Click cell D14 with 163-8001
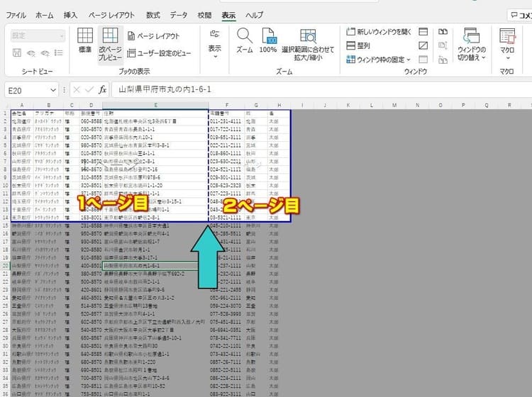 pyautogui.click(x=91, y=218)
